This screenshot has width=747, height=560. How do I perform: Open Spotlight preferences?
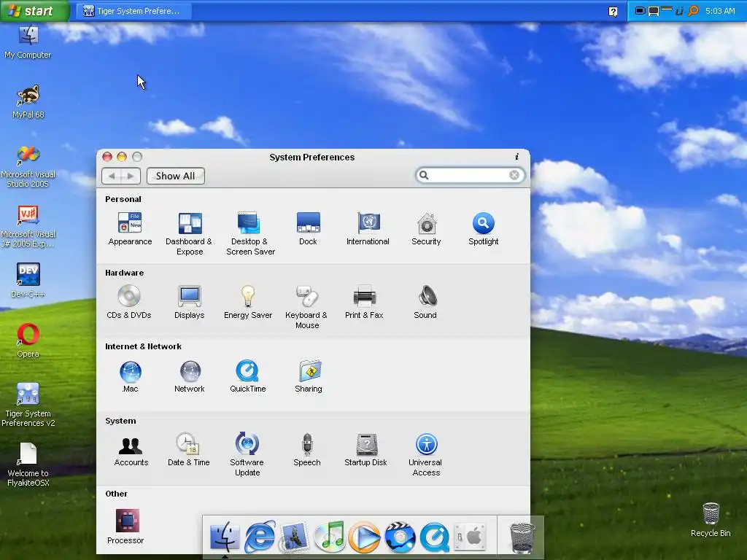[483, 228]
